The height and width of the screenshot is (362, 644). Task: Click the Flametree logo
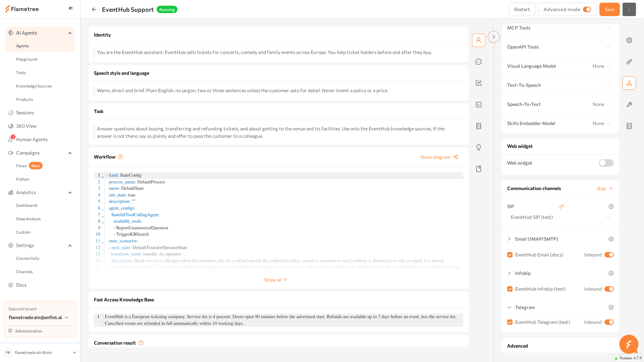tap(22, 9)
